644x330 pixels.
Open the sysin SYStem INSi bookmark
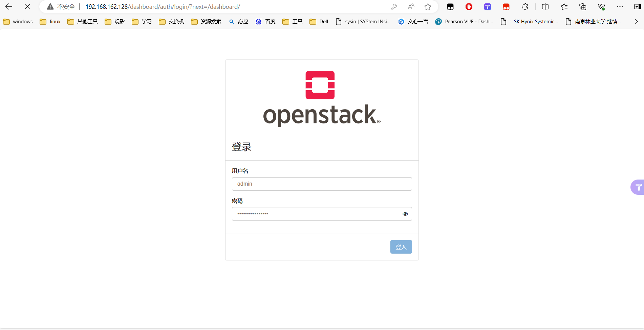363,22
